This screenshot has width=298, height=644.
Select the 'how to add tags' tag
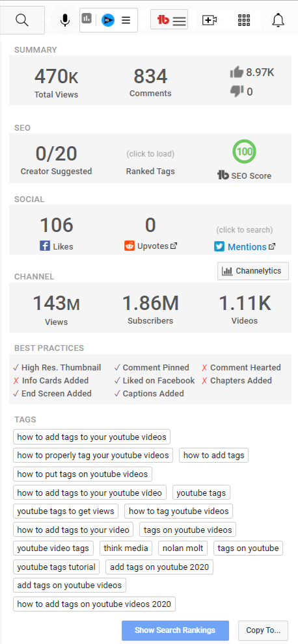(213, 455)
